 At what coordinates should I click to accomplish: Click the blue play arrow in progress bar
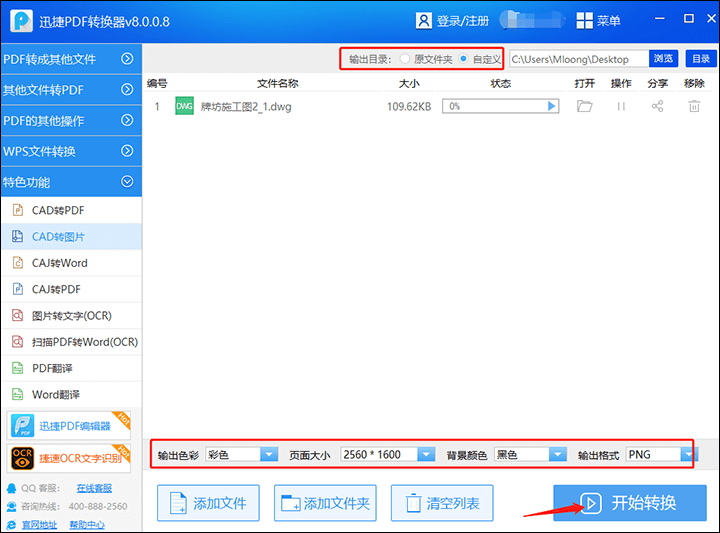pos(551,106)
